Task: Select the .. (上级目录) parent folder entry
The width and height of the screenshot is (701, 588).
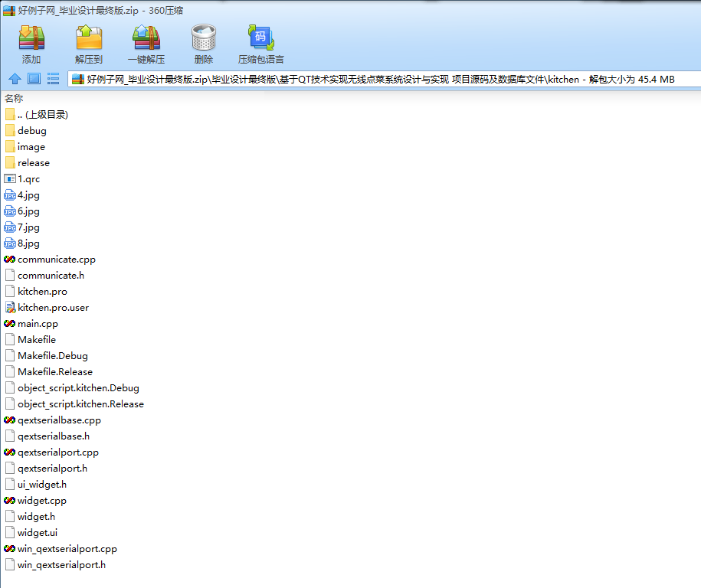Action: [37, 114]
